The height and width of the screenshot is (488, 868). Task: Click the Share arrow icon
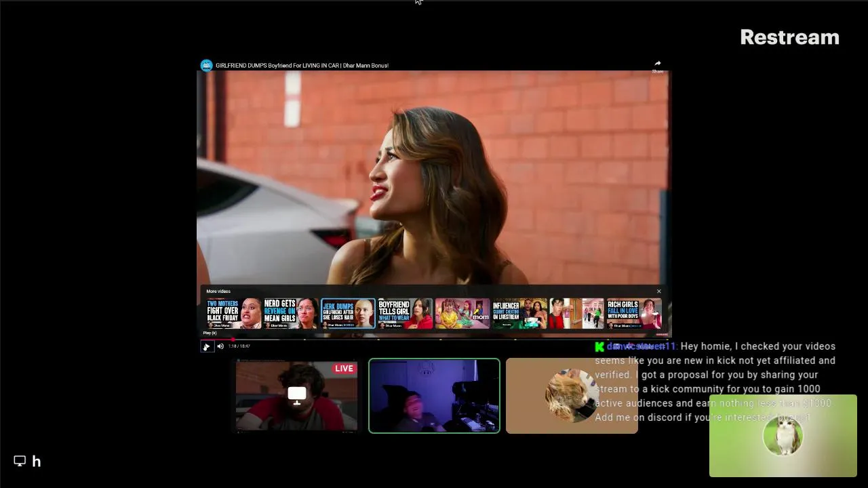(x=658, y=64)
